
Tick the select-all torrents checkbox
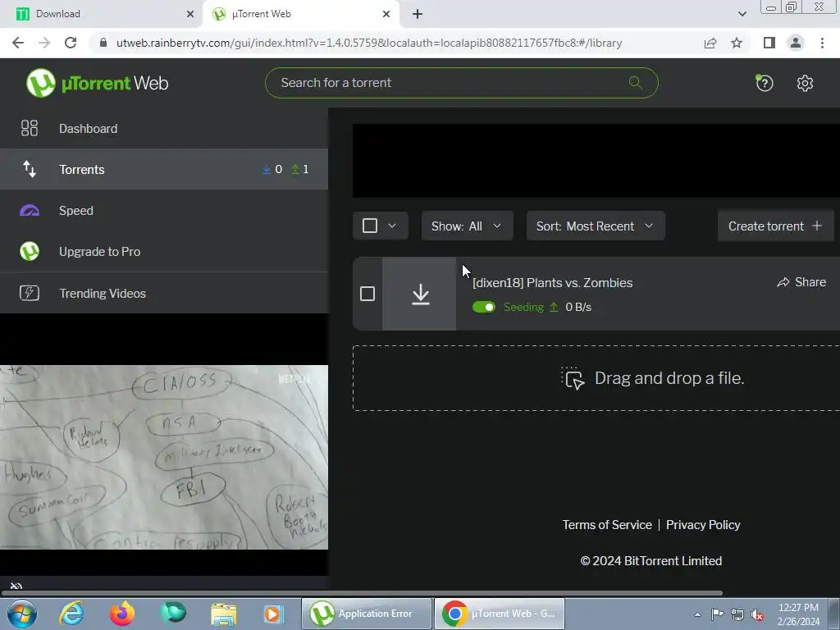(370, 226)
